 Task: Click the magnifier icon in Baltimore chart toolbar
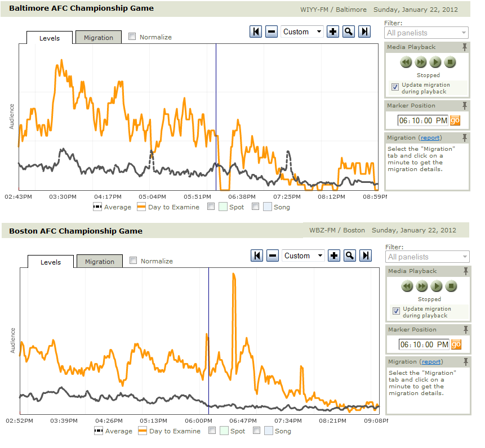pos(349,32)
